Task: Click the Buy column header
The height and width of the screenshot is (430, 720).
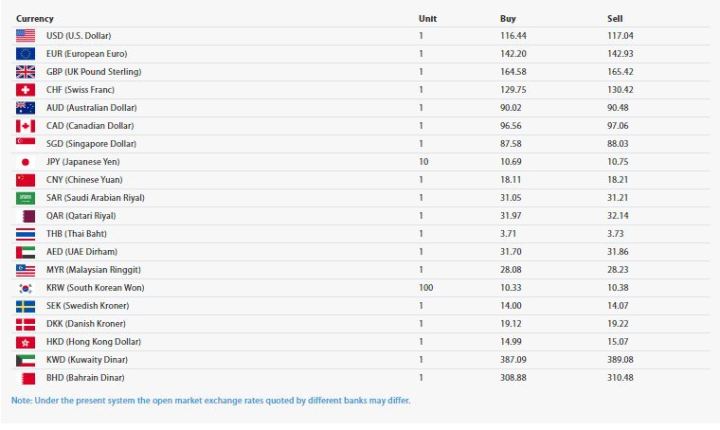Action: [x=508, y=18]
